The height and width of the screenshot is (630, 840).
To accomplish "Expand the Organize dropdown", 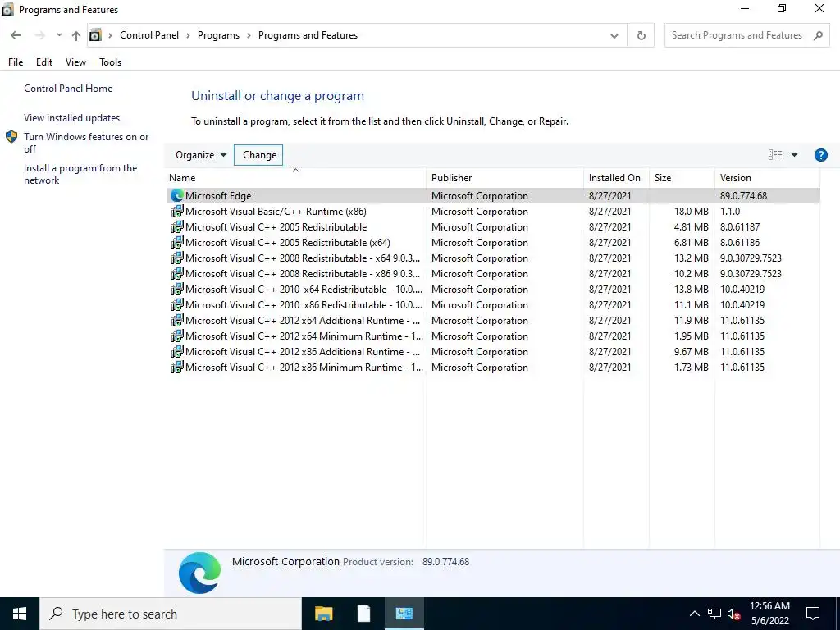I will tap(201, 155).
